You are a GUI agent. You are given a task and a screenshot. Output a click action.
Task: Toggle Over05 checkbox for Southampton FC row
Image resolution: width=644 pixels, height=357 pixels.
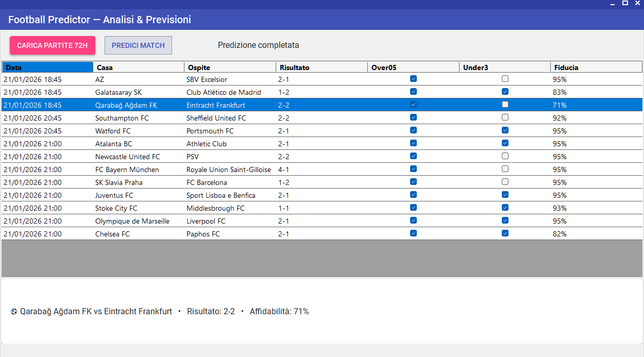(x=413, y=117)
